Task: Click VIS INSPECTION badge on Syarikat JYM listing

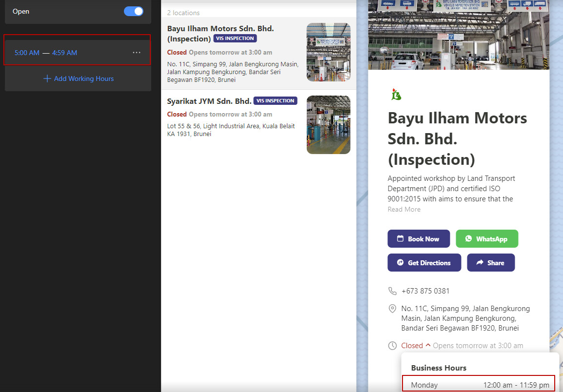Action: click(x=275, y=101)
